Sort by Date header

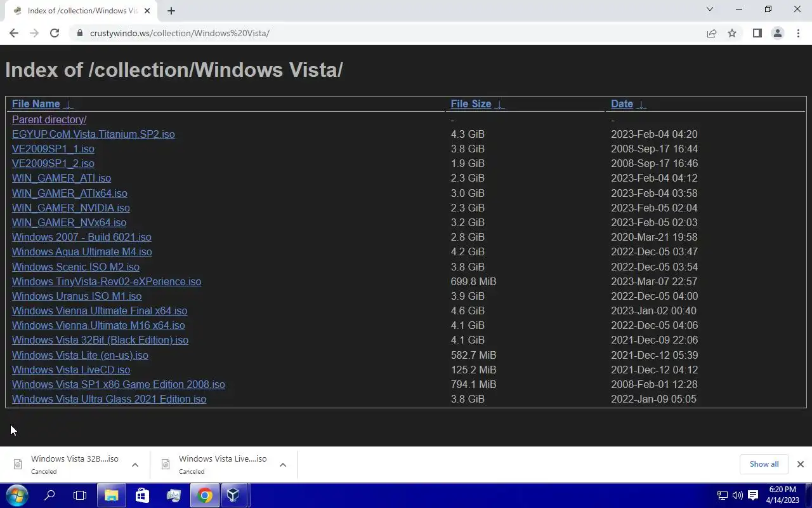(x=622, y=104)
